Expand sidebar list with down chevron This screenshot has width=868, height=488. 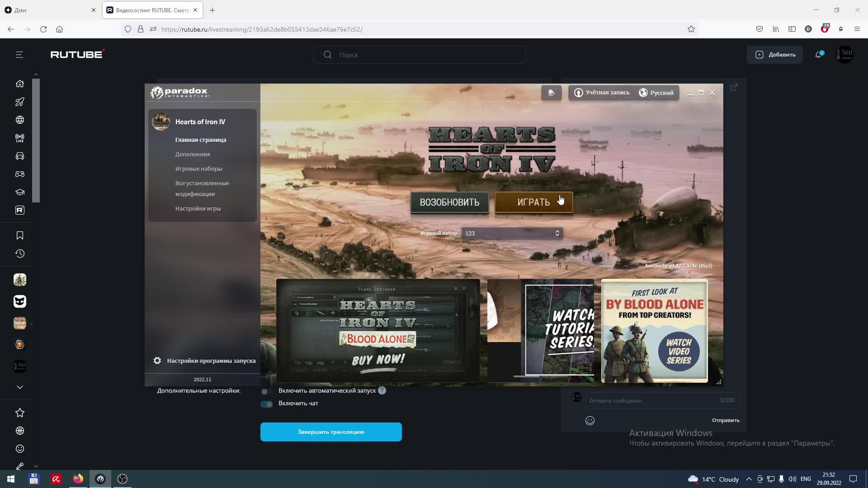coord(20,387)
